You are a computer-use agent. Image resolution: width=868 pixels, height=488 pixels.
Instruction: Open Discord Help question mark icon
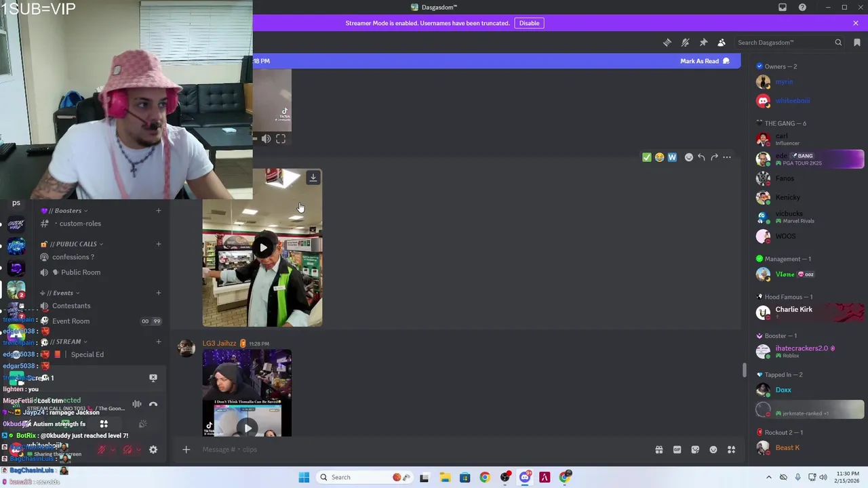coord(802,7)
